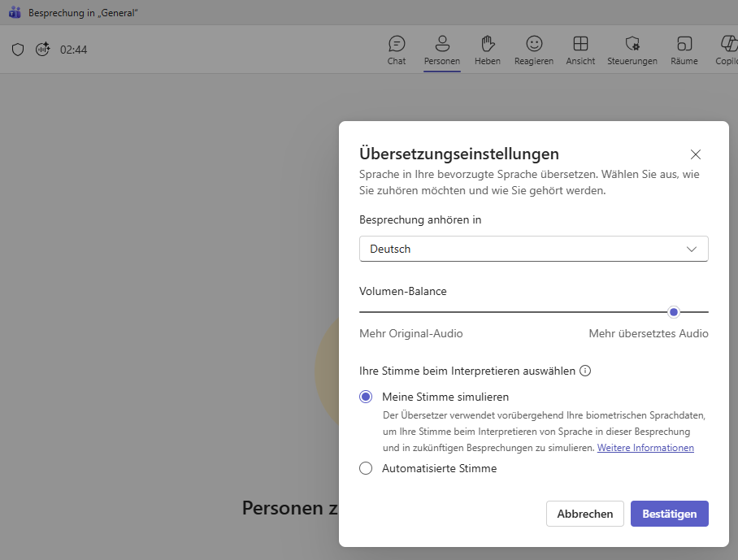Open the Räume breakout rooms
The width and height of the screenshot is (738, 560).
(684, 50)
